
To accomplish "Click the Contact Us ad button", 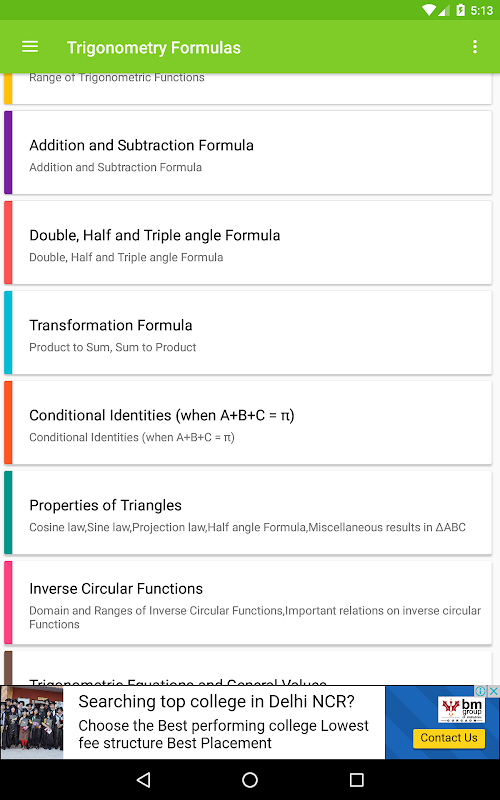I will pos(448,738).
